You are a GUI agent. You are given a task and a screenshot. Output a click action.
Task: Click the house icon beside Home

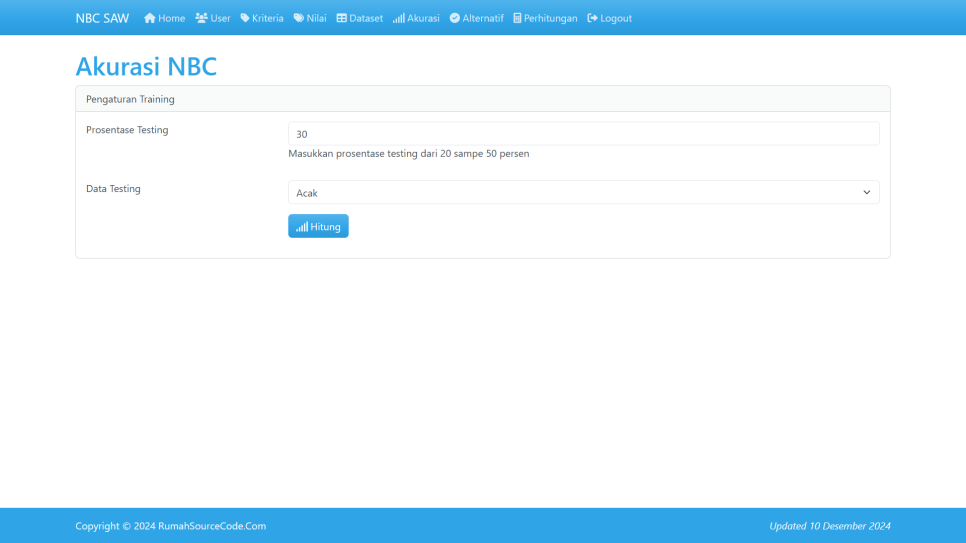point(150,18)
